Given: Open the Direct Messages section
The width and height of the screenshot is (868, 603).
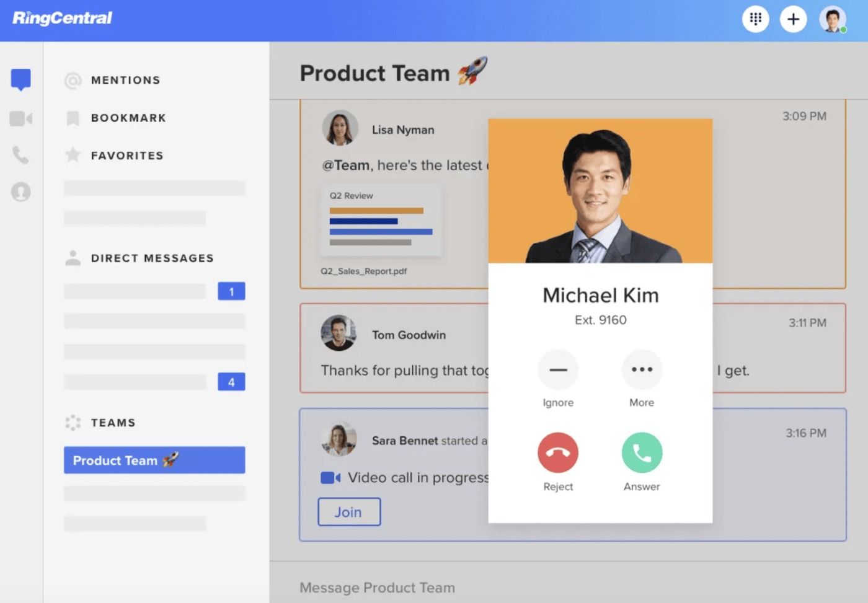Looking at the screenshot, I should (152, 258).
